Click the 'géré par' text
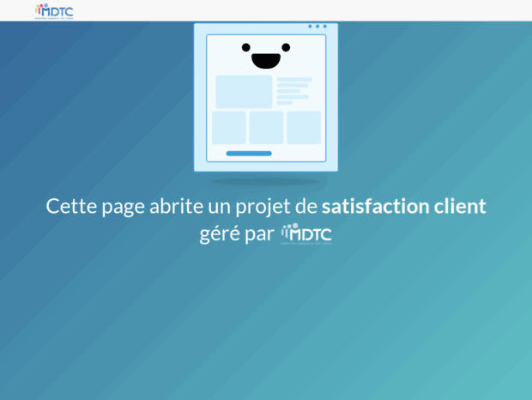Viewport: 532px width, 400px height. point(236,234)
